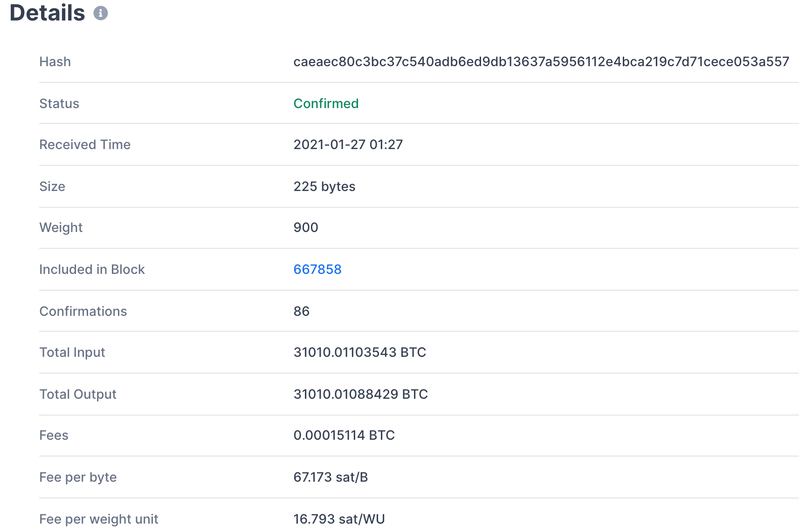
Task: Select the received time 2021-01-27 01:27
Action: click(x=348, y=144)
